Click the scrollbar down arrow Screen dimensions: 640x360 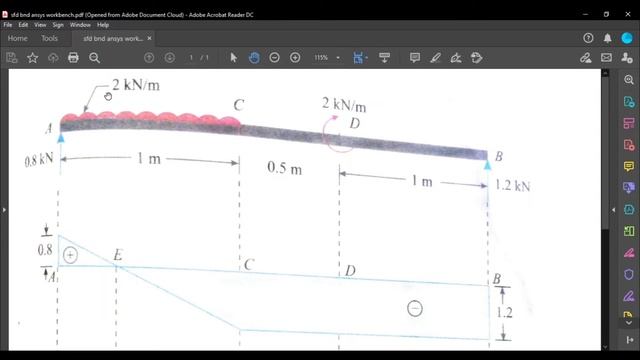[x=605, y=347]
